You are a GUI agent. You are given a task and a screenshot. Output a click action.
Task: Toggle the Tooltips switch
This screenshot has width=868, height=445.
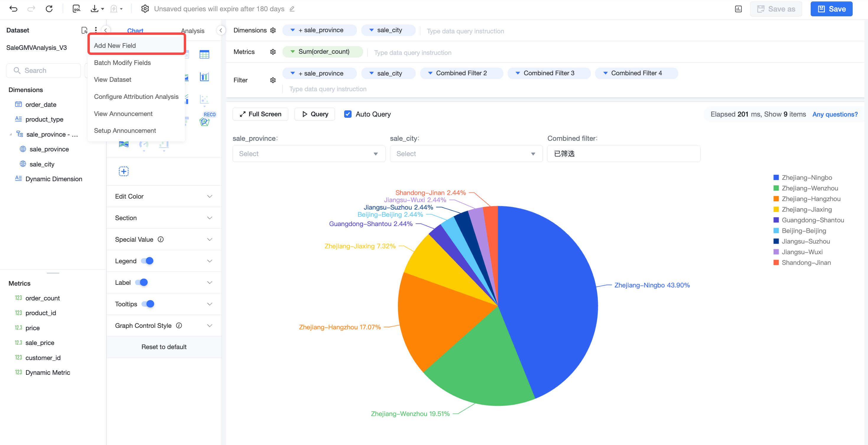pyautogui.click(x=148, y=304)
